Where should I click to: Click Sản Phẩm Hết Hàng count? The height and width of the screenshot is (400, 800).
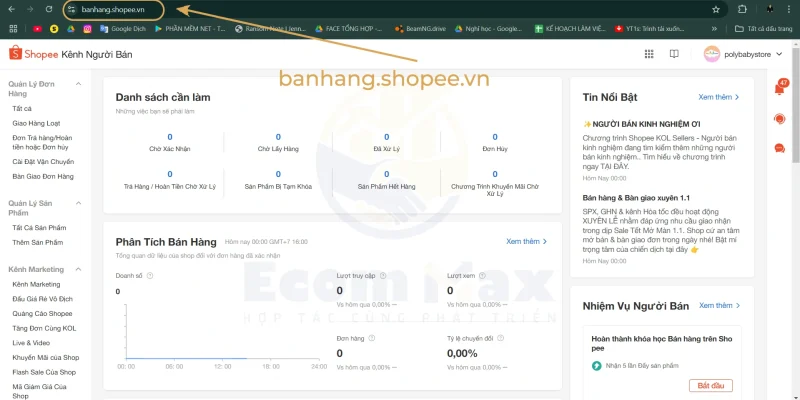(386, 174)
